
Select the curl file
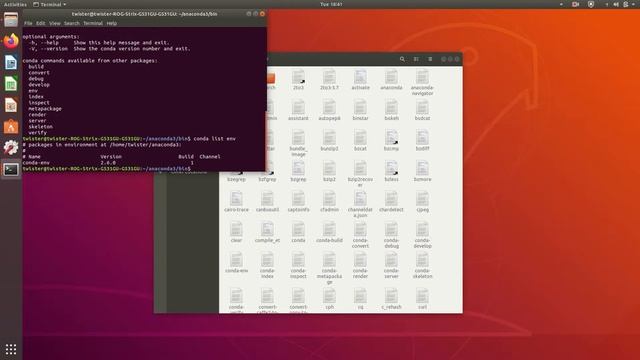(422, 299)
